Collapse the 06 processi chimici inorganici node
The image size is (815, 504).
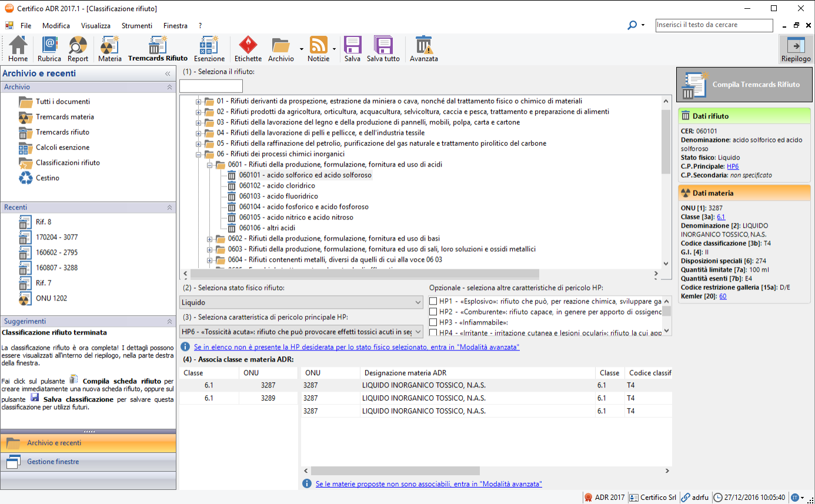coord(199,154)
